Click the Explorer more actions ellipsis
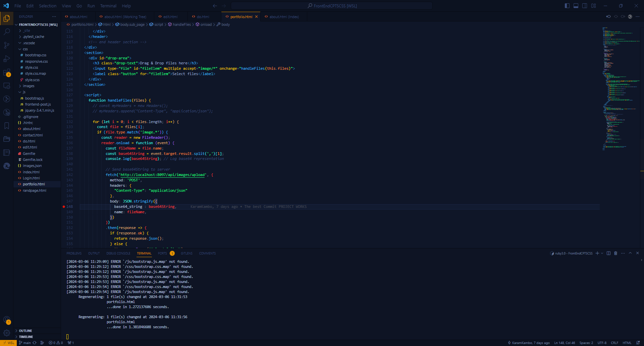The height and width of the screenshot is (346, 644). (54, 16)
